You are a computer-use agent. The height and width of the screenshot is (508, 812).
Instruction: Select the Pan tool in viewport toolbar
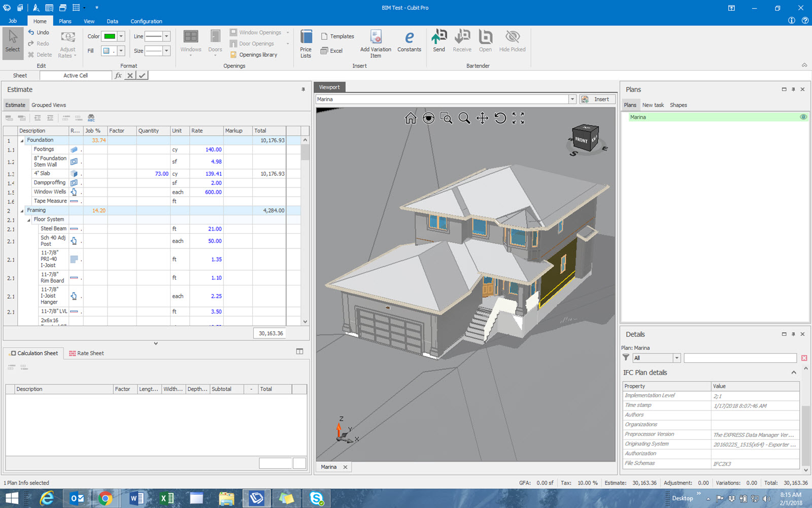click(482, 118)
